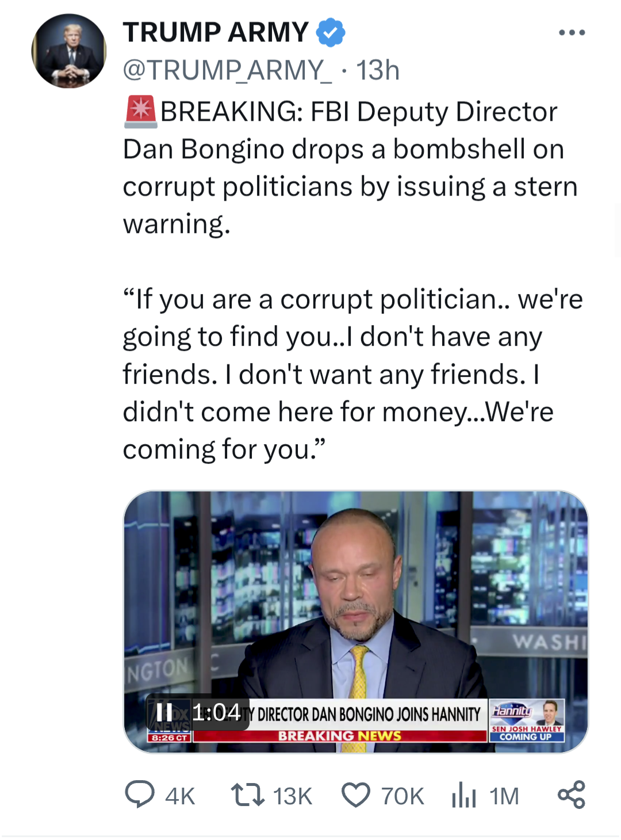Viewport: 621px width, 840px height.
Task: Click the 1M views count
Action: (x=504, y=796)
